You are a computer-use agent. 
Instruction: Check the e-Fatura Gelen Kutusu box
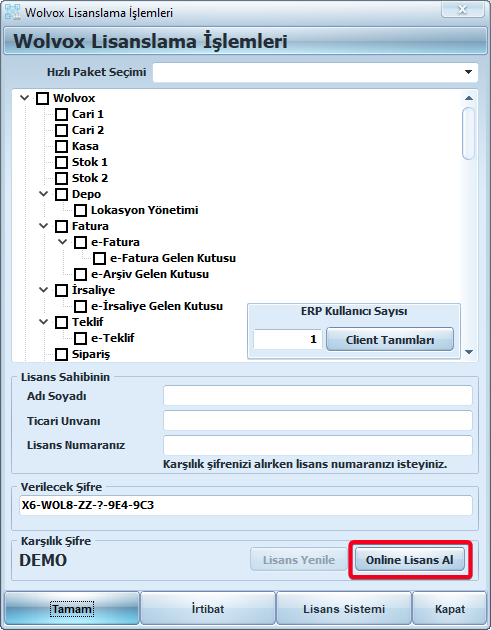click(x=99, y=258)
